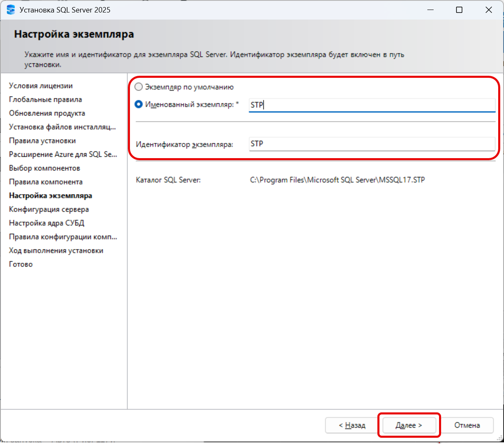
Task: Open the Условия лицензии step
Action: [x=41, y=86]
